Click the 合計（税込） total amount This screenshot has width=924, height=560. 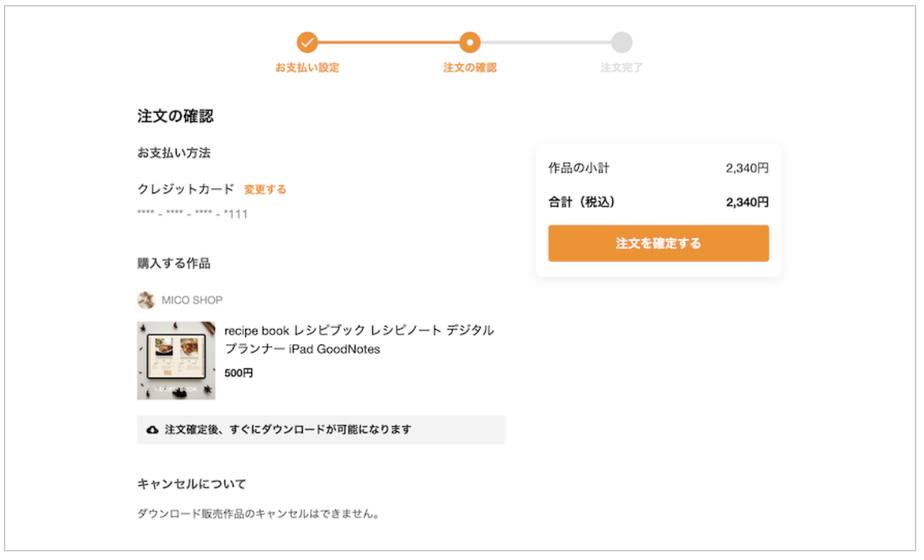[747, 202]
